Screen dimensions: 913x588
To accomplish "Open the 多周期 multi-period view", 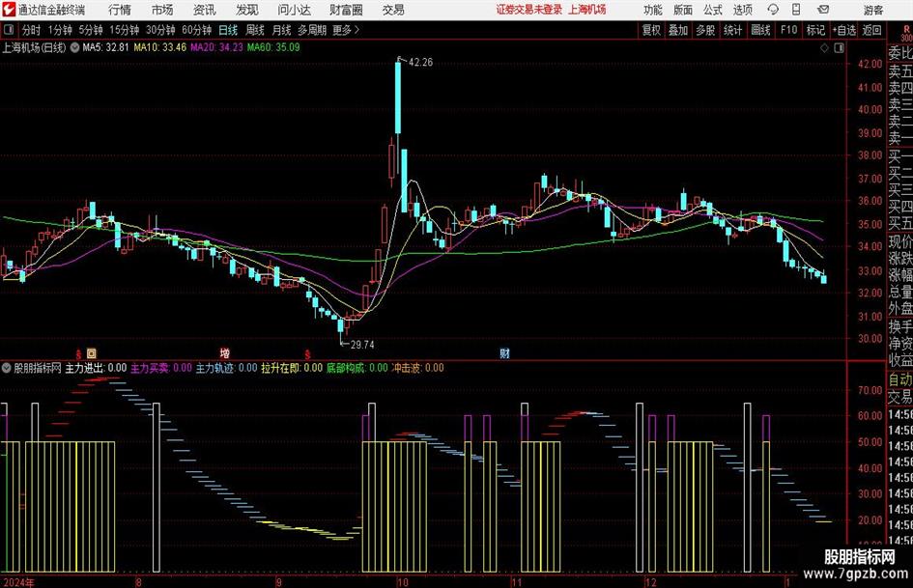I will [312, 30].
